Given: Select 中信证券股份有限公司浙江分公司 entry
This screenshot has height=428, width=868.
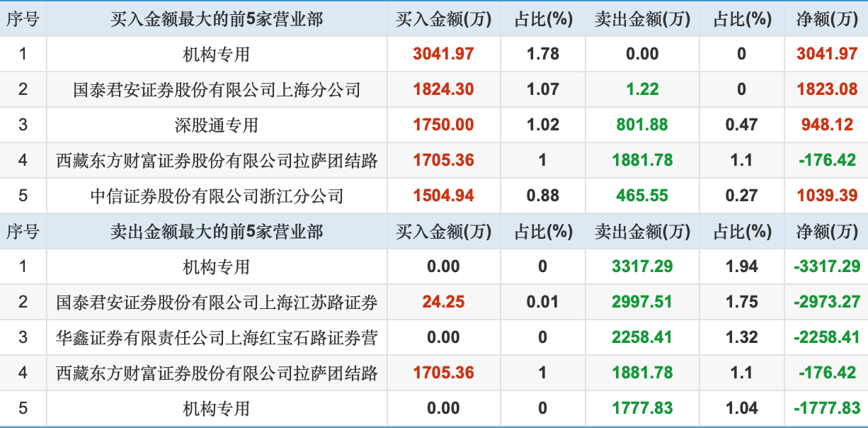Looking at the screenshot, I should click(x=217, y=196).
